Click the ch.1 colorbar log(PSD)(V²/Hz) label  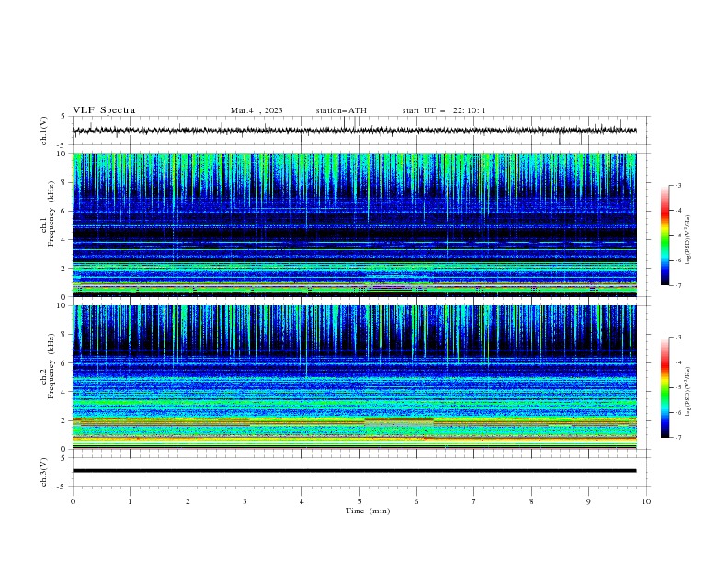pyautogui.click(x=688, y=240)
